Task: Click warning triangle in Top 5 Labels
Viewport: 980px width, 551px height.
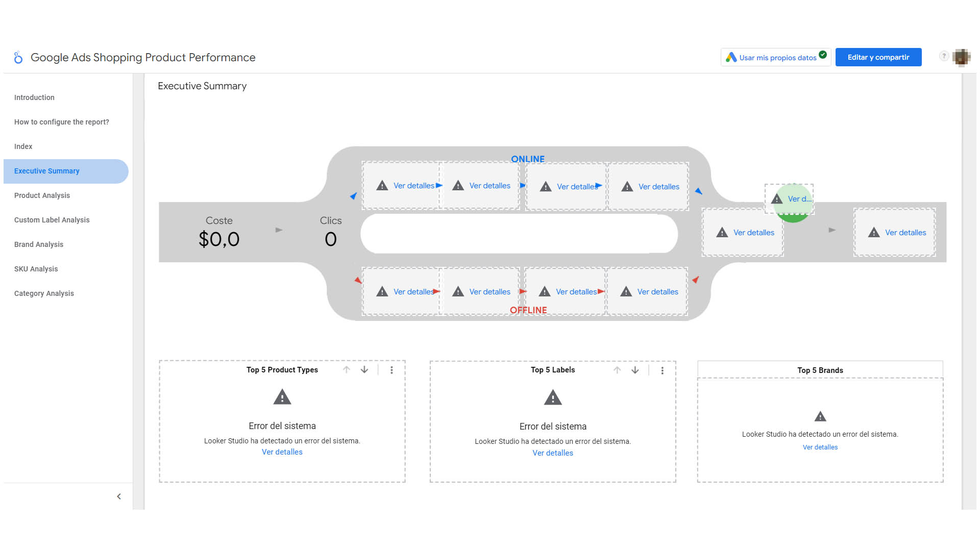Action: 553,397
